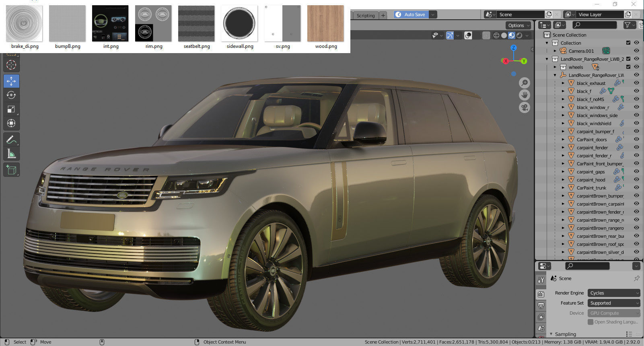This screenshot has height=346, width=644.
Task: Select the Transform tool
Action: point(11,123)
